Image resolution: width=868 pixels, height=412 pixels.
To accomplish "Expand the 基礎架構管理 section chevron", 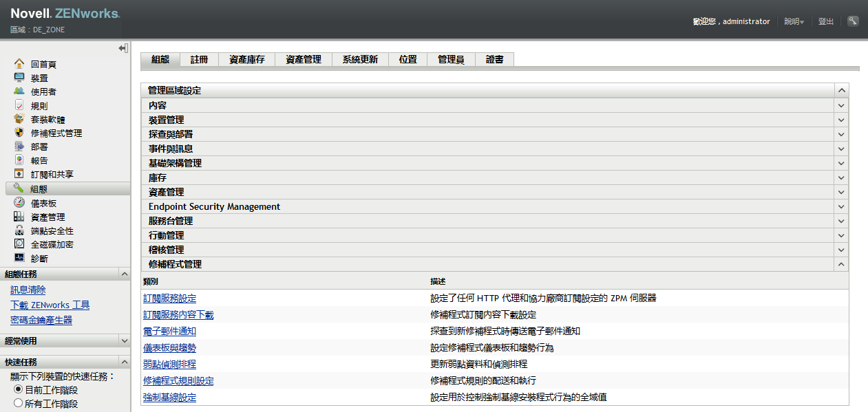I will click(x=841, y=163).
